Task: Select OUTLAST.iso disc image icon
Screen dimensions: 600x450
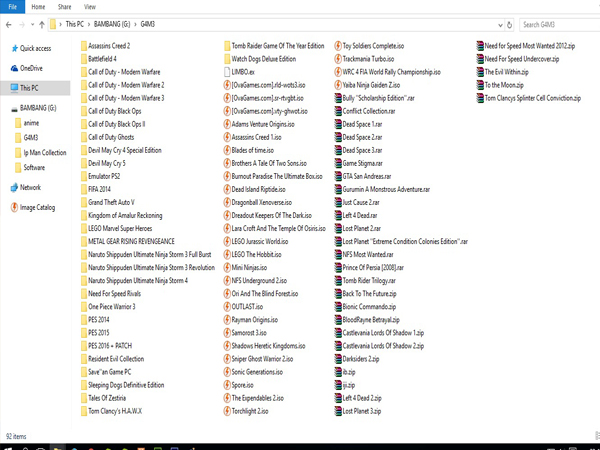Action: point(227,307)
